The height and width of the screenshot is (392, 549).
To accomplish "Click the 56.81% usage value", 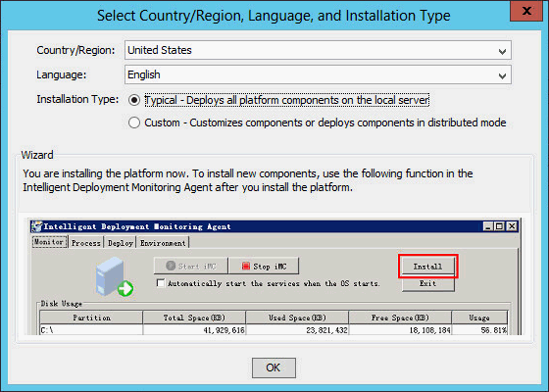I will pos(494,330).
